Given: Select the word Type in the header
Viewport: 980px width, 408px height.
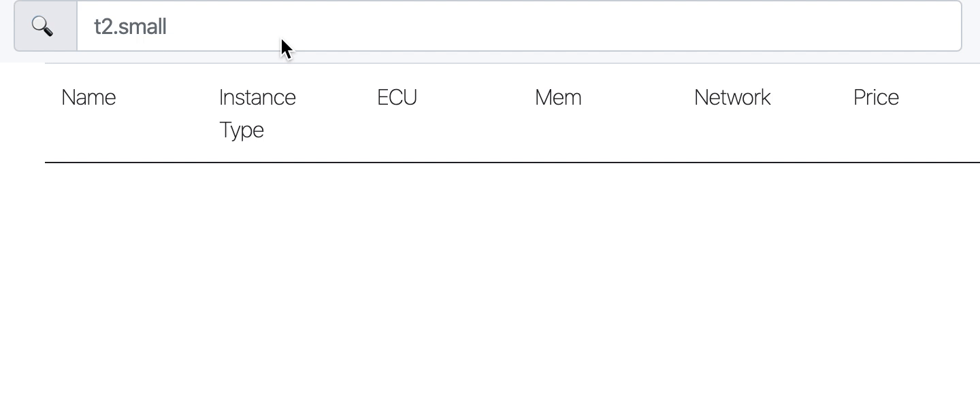Looking at the screenshot, I should [x=242, y=130].
